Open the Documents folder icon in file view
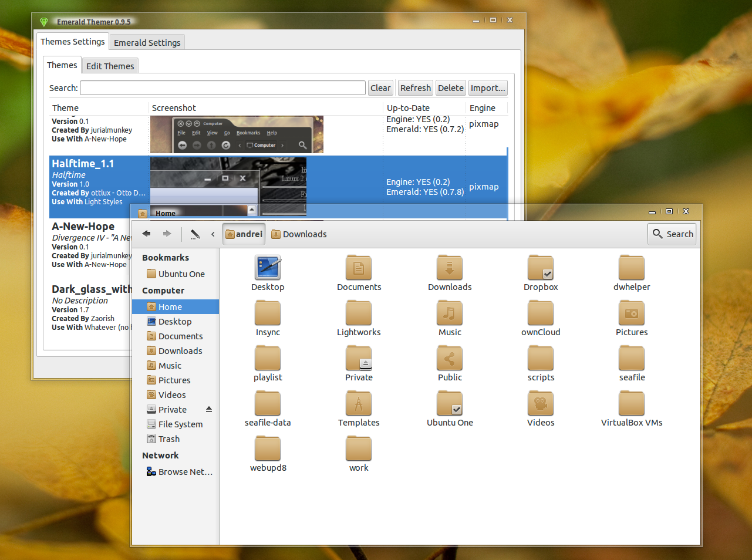Screen dimensions: 752x560 click(359, 268)
